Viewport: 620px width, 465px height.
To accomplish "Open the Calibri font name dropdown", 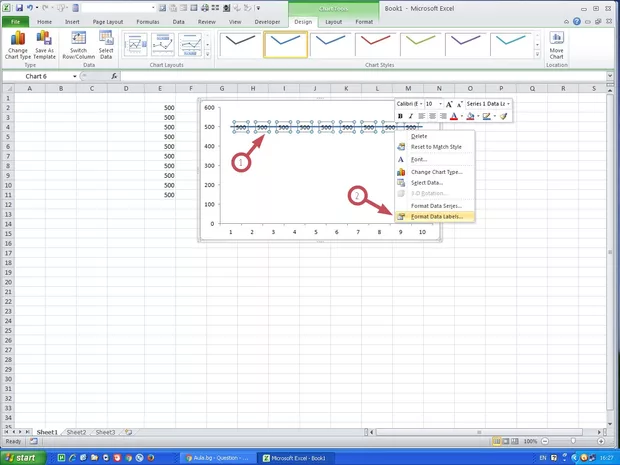I will (x=420, y=103).
